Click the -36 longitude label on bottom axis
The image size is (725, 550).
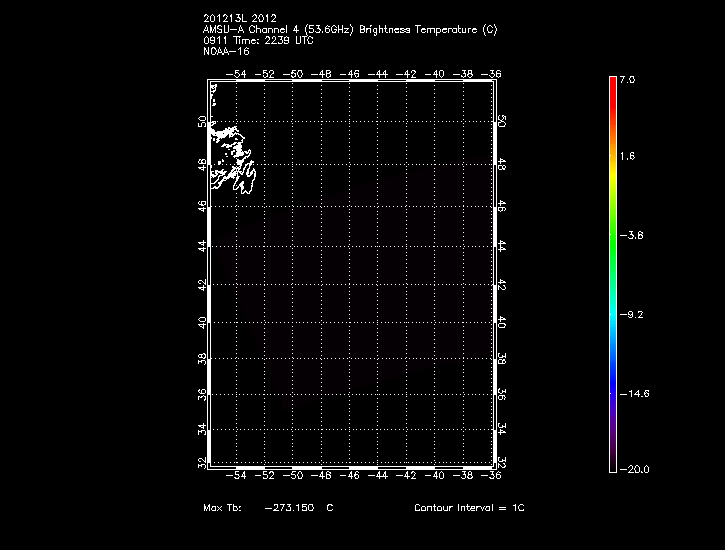[x=489, y=477]
